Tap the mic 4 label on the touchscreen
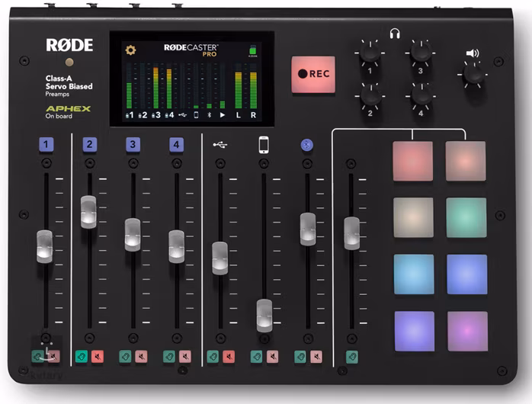The height and width of the screenshot is (404, 532). tap(169, 115)
